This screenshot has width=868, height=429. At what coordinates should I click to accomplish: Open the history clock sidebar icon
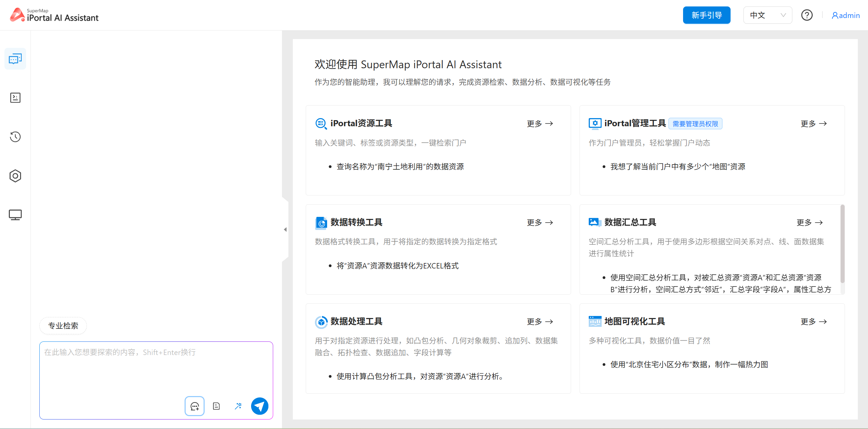[x=15, y=137]
